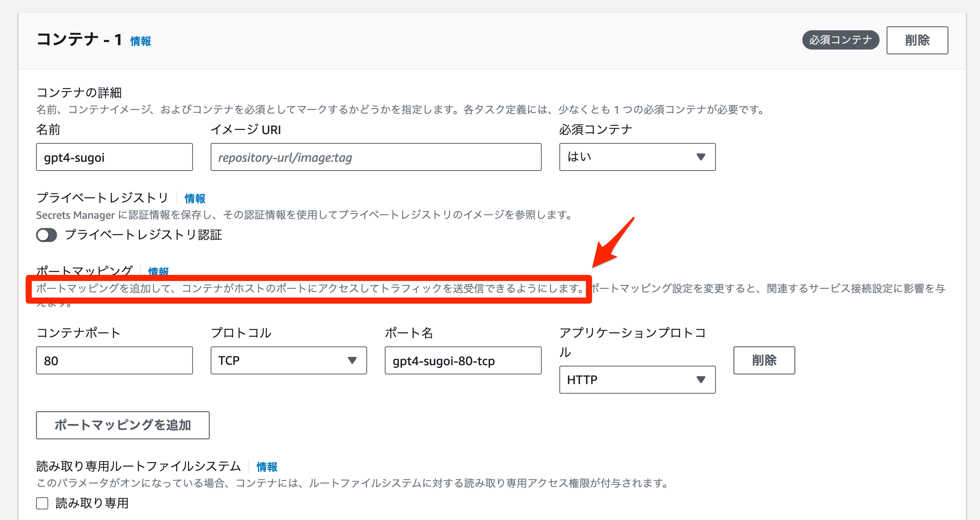This screenshot has height=520, width=980.
Task: Open the 必須コンテナ dropdown showing はい
Action: coord(637,157)
